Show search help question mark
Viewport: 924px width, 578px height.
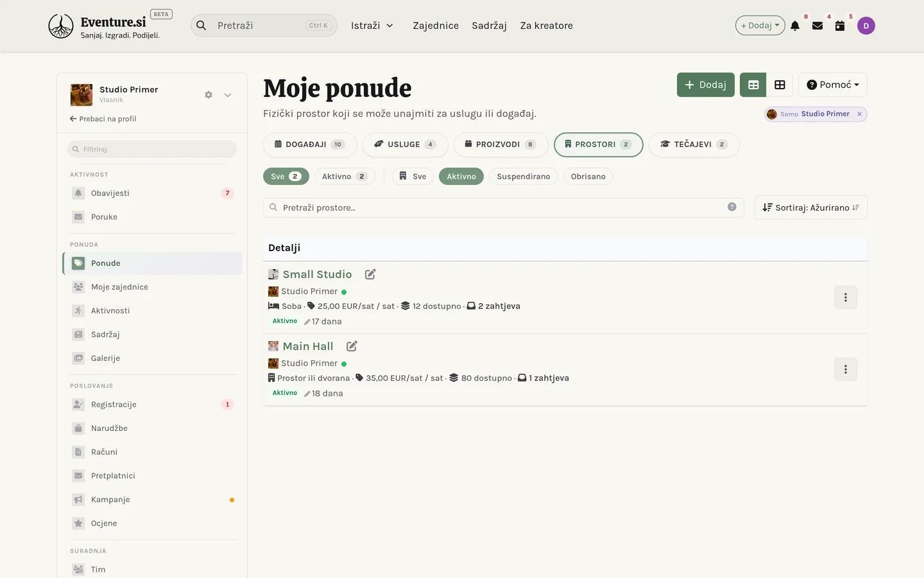(732, 207)
